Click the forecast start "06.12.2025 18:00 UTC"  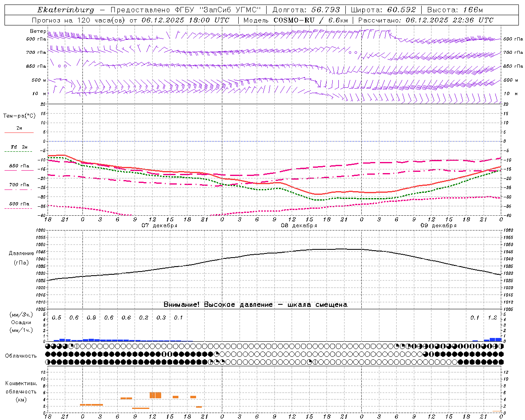(x=185, y=20)
